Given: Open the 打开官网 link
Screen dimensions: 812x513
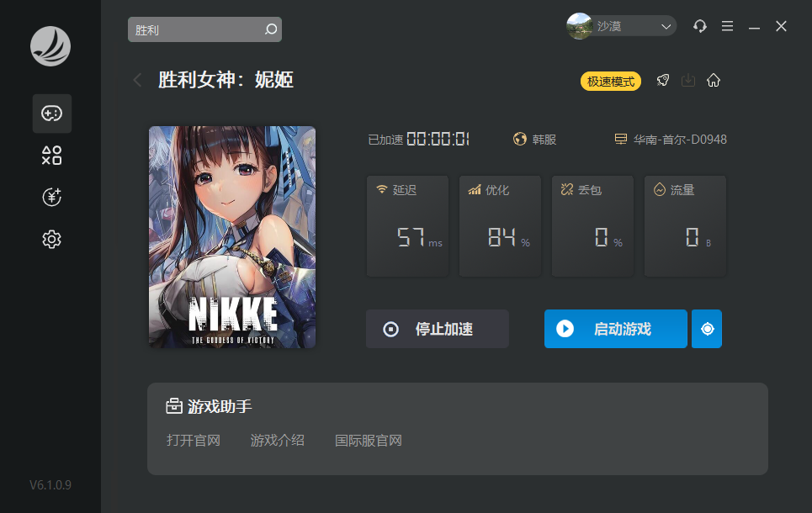Looking at the screenshot, I should (x=194, y=441).
